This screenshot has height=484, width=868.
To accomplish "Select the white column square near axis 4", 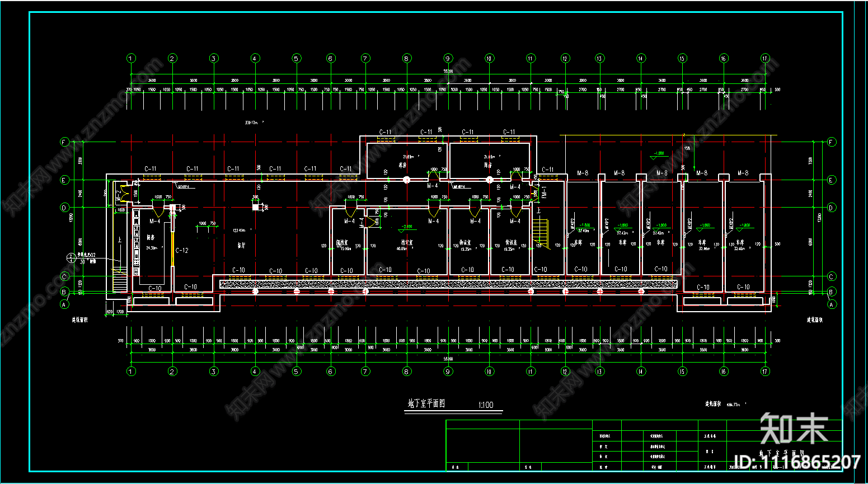I will [256, 206].
